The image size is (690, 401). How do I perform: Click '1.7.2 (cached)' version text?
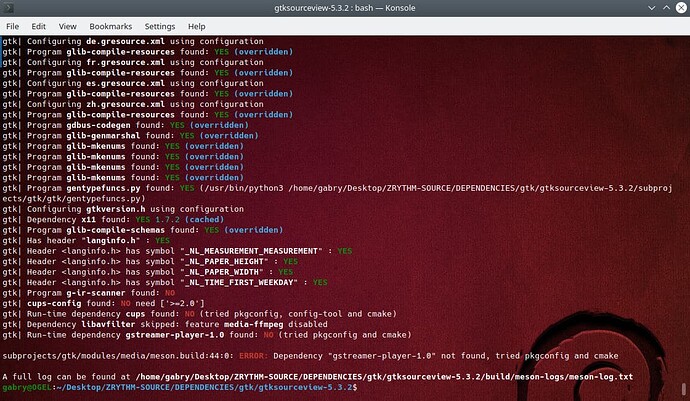point(190,219)
